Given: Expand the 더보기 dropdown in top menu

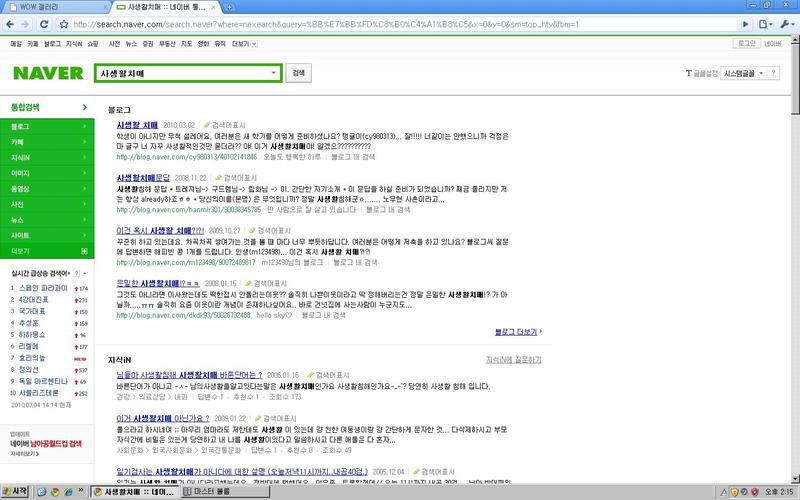Looking at the screenshot, I should point(254,44).
